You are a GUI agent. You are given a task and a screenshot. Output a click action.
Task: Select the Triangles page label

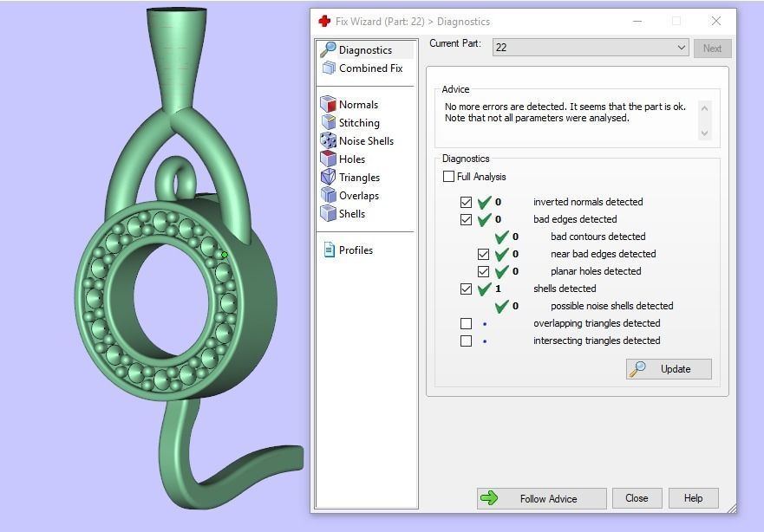pyautogui.click(x=360, y=178)
